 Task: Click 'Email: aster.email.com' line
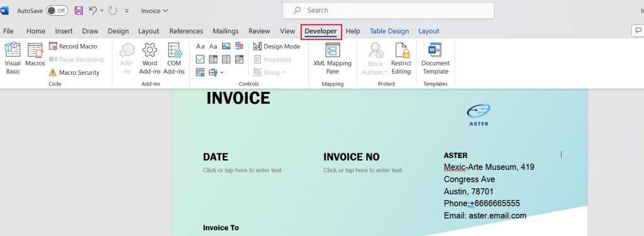[x=485, y=215]
